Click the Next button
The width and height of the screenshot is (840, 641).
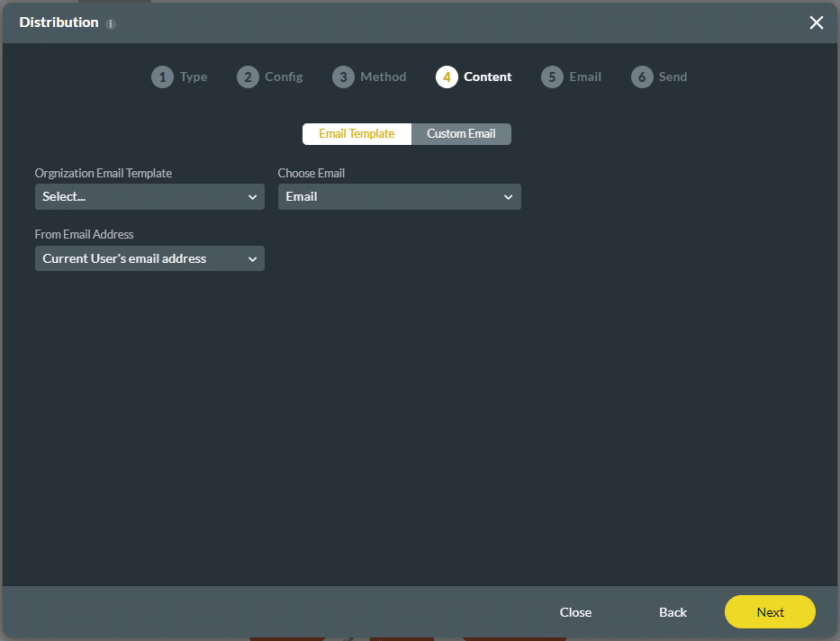coord(770,612)
